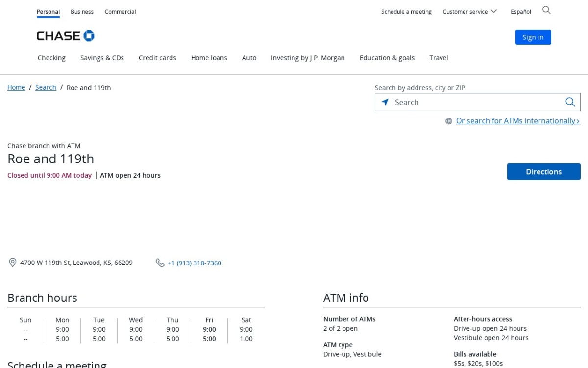The height and width of the screenshot is (368, 588).
Task: Open the Travel menu
Action: coord(439,58)
